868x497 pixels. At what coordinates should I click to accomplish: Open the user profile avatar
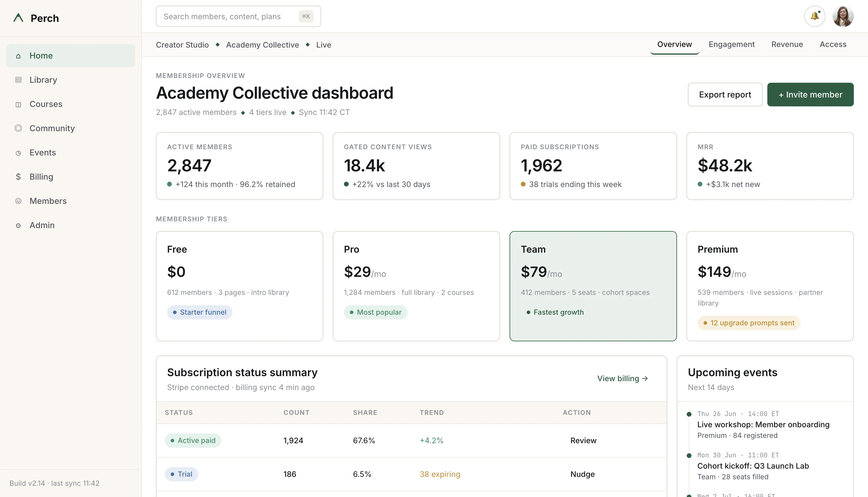click(843, 16)
